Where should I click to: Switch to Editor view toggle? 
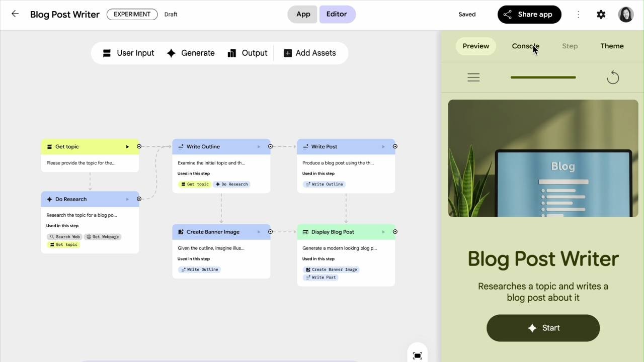(337, 14)
